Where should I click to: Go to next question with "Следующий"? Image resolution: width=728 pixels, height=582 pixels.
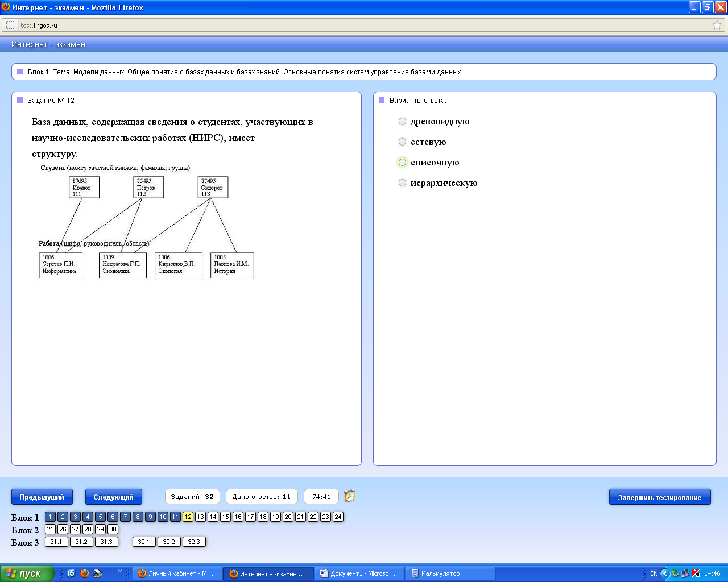click(114, 497)
